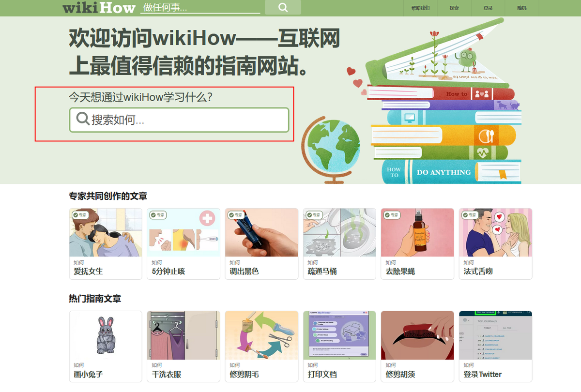Open 画小兔子 article thumbnail

click(x=106, y=335)
